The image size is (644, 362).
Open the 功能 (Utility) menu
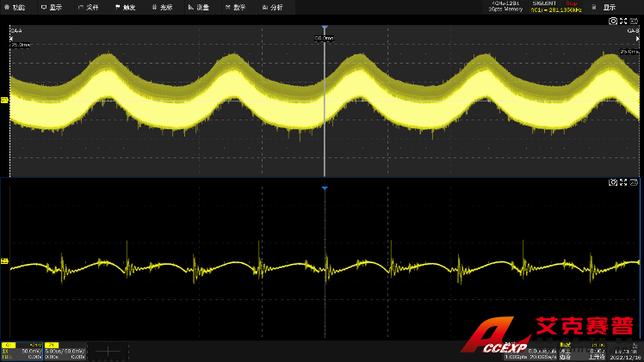pos(15,7)
